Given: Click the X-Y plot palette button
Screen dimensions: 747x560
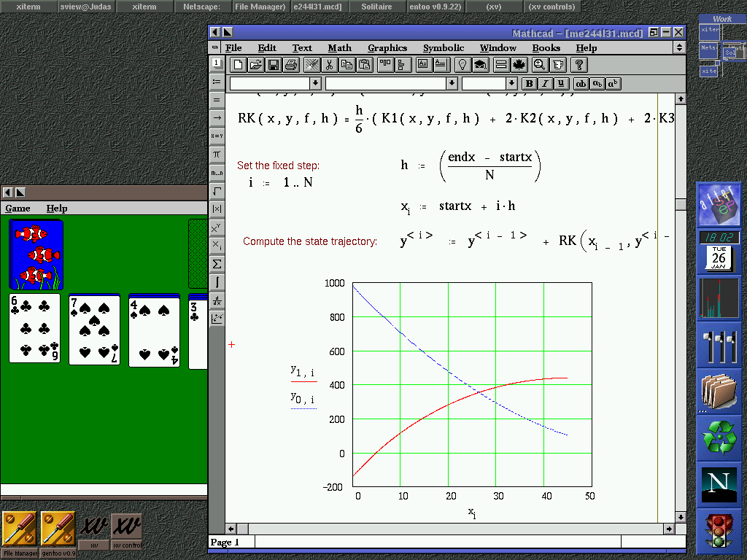Looking at the screenshot, I should [217, 318].
